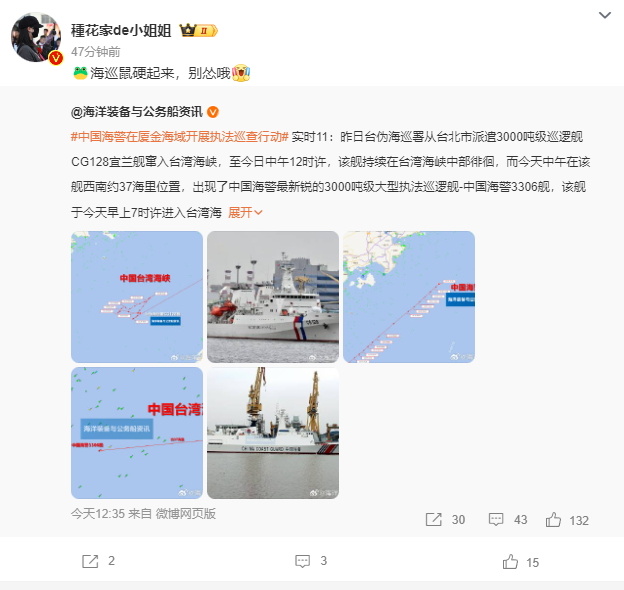Click the crown membership badge icon
The width and height of the screenshot is (624, 590).
click(x=198, y=31)
